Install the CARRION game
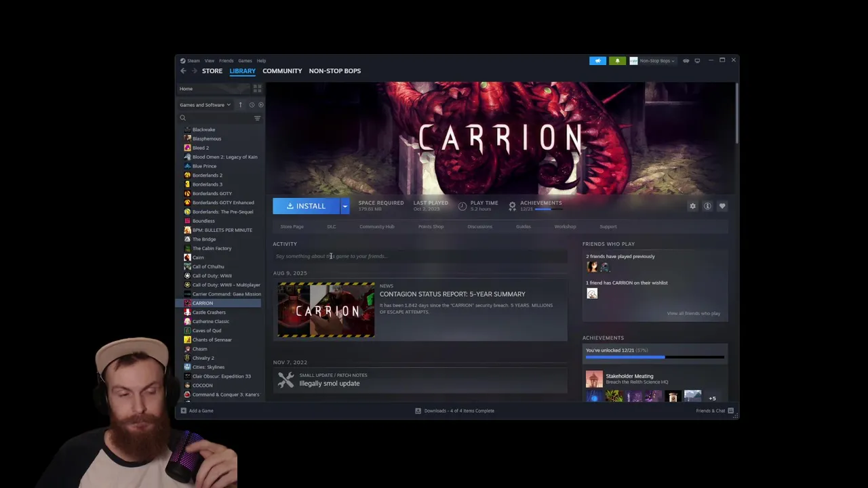Image resolution: width=868 pixels, height=488 pixels. (307, 206)
